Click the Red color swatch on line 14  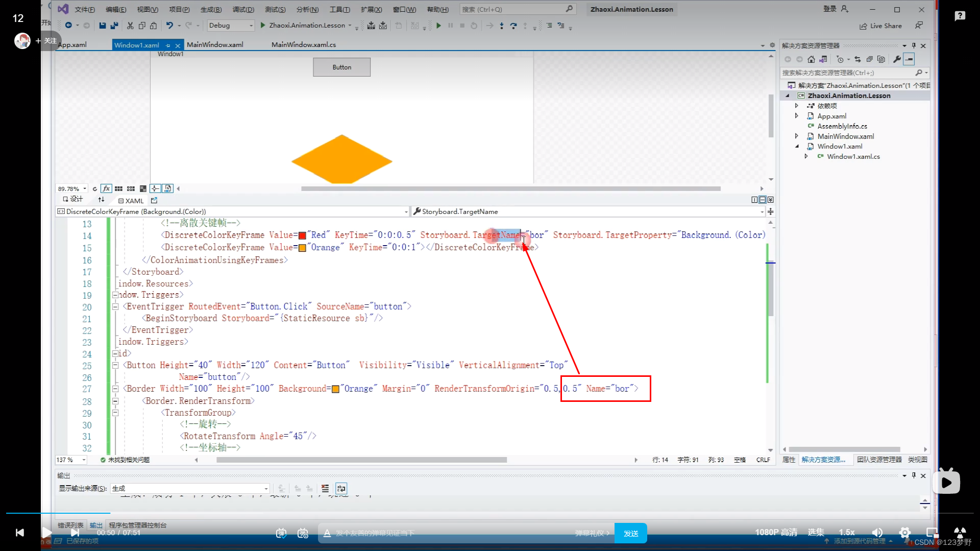click(302, 235)
